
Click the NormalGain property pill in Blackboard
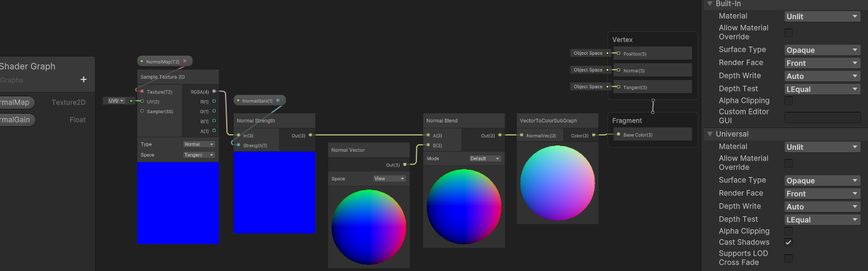point(17,120)
